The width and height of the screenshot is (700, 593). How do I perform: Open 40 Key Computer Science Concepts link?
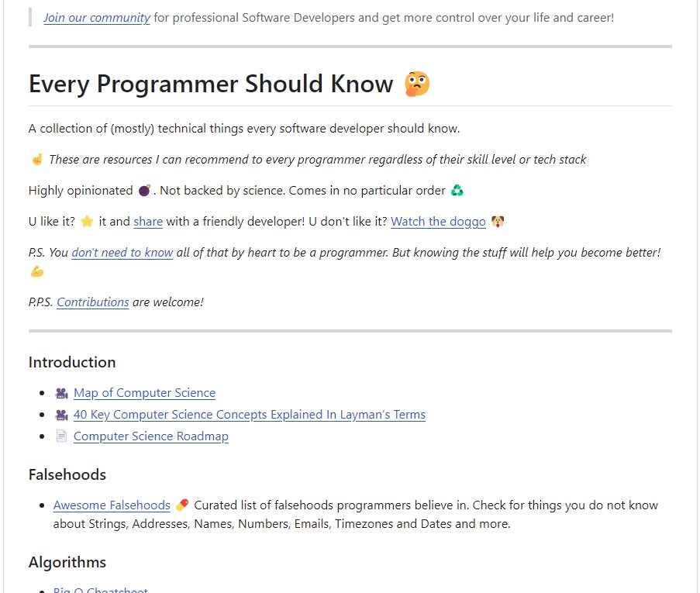coord(250,415)
